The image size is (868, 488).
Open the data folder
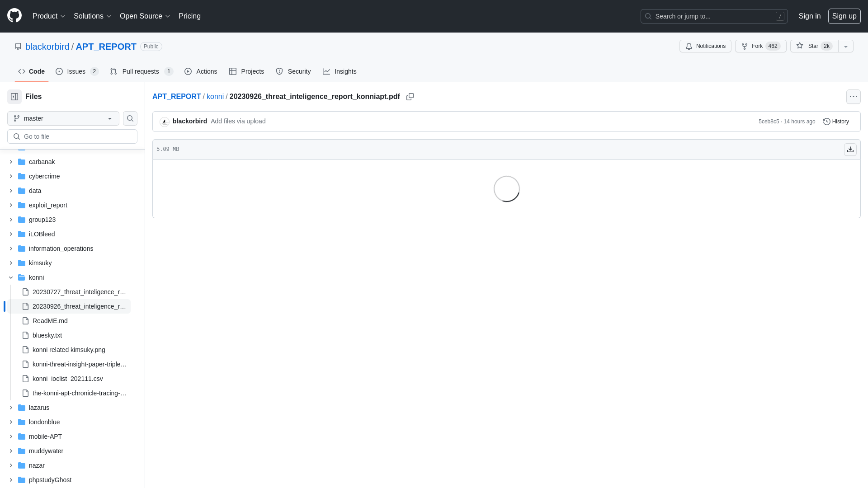[35, 191]
